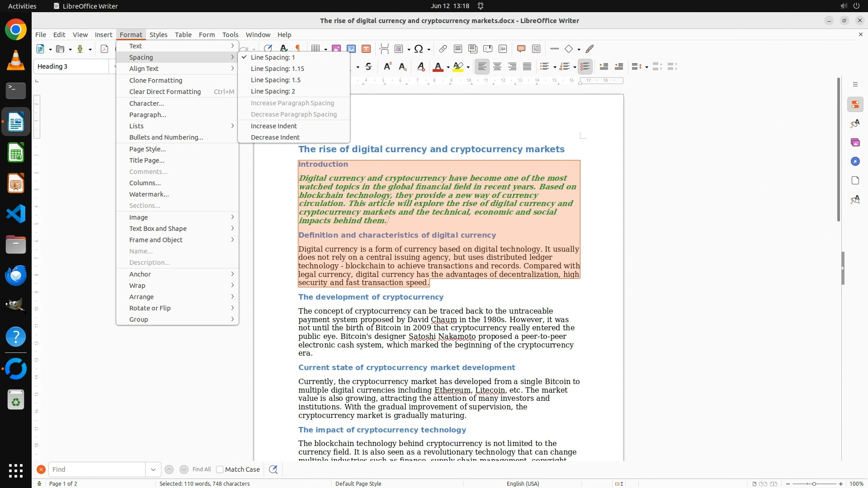Click the Justified alignment icon

coord(527,67)
